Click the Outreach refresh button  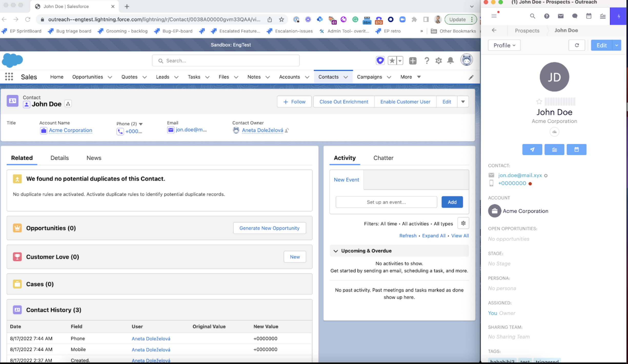[577, 45]
